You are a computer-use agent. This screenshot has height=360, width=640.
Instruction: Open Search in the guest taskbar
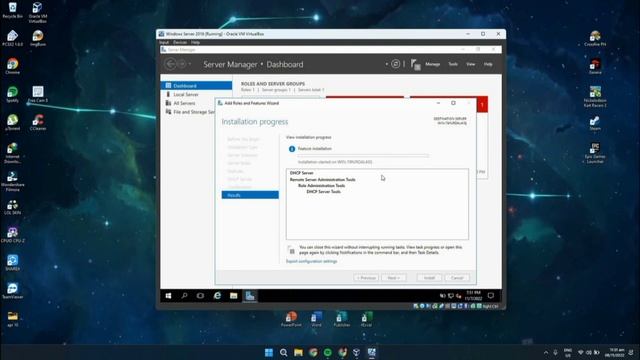pos(184,296)
